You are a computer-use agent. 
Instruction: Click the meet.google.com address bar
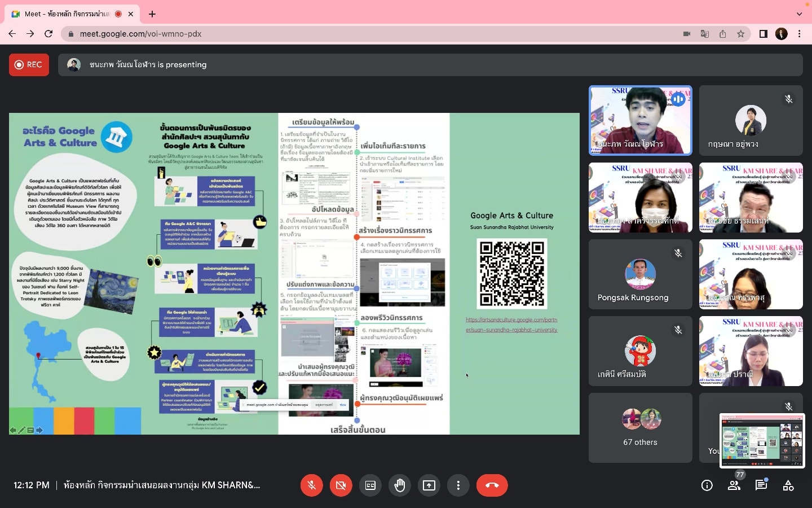pyautogui.click(x=338, y=34)
